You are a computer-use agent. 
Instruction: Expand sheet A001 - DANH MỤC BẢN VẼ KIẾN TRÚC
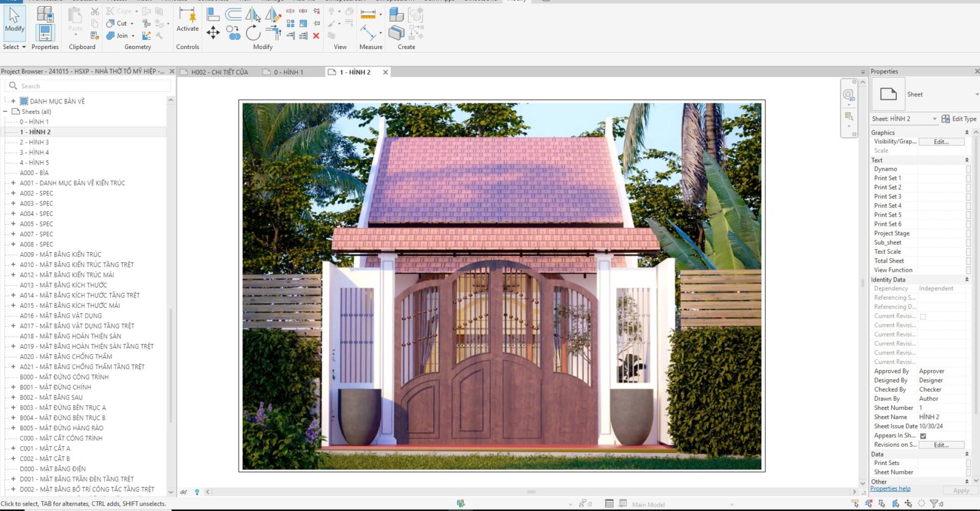click(13, 183)
